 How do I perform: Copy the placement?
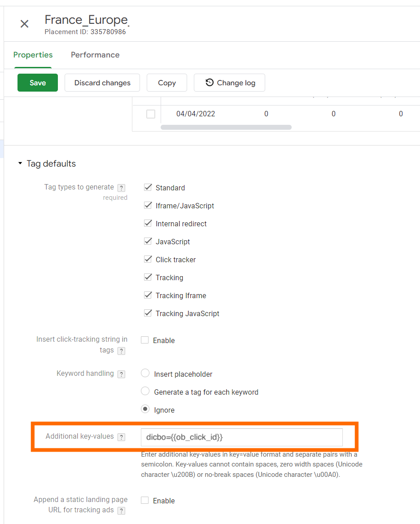pyautogui.click(x=167, y=83)
